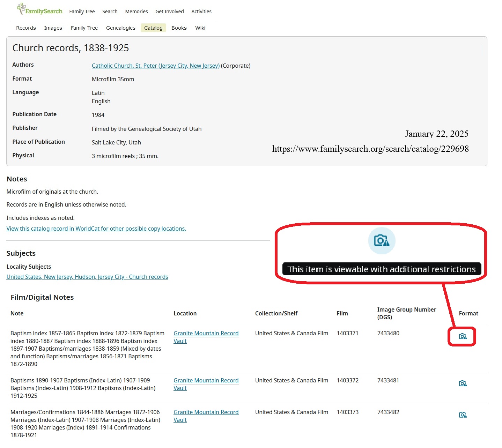Click image group number 7433481
The height and width of the screenshot is (448, 502).
(x=388, y=380)
